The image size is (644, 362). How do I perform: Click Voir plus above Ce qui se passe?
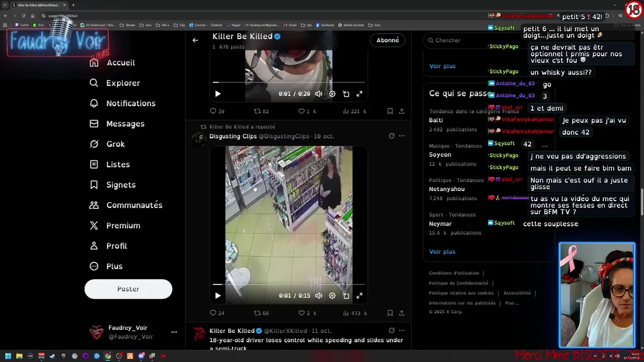(x=442, y=66)
